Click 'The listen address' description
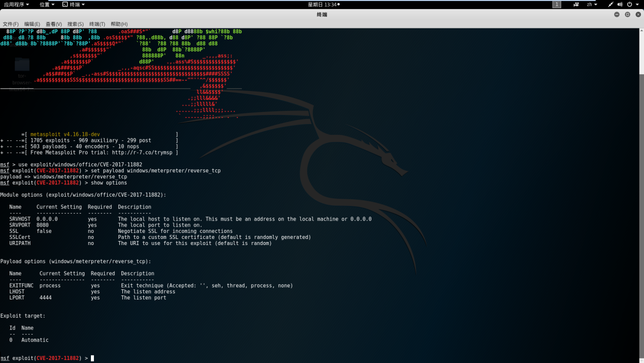The width and height of the screenshot is (644, 363). pos(148,292)
